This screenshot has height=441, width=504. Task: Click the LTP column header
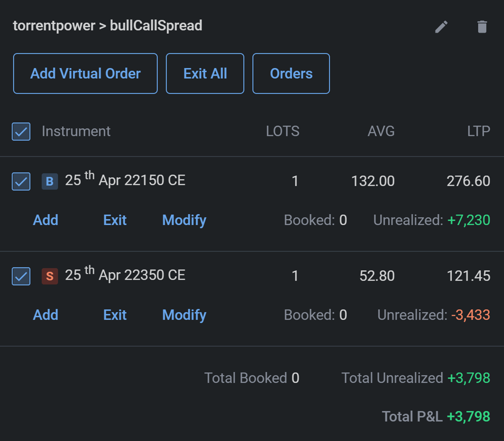(x=478, y=131)
